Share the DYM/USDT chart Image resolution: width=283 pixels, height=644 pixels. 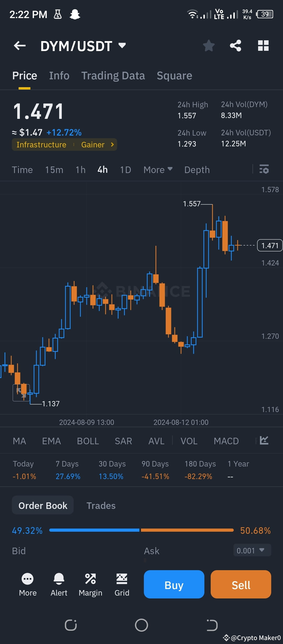(235, 46)
